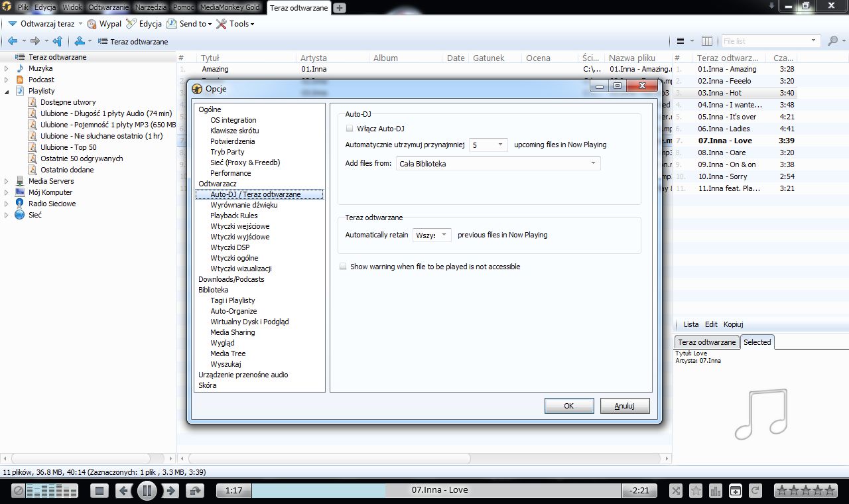Go forward with the gray right arrow
The height and width of the screenshot is (504, 849).
tap(35, 41)
